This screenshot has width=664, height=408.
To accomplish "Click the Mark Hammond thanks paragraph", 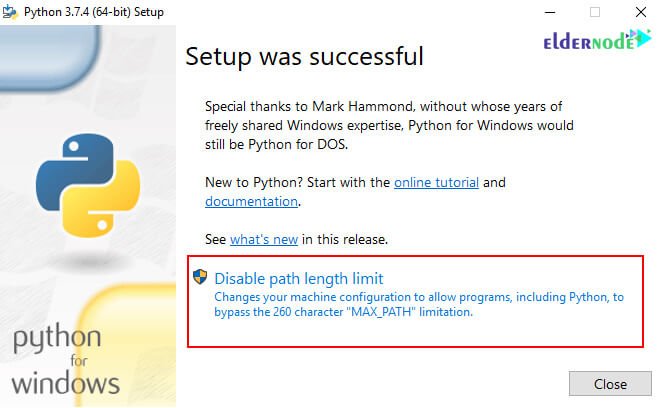I will [389, 125].
